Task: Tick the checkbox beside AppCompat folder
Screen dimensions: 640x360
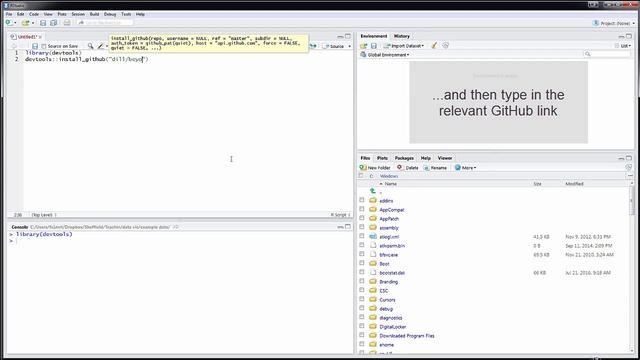Action: pos(362,209)
